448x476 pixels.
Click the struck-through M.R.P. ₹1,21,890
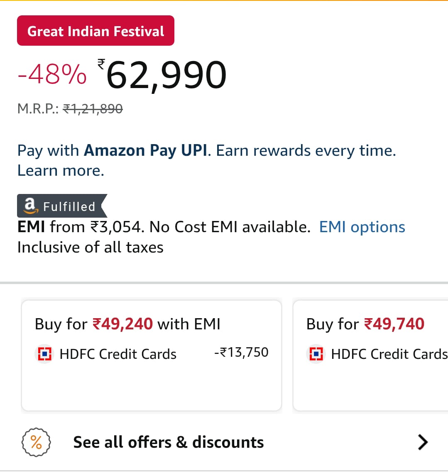(x=93, y=109)
